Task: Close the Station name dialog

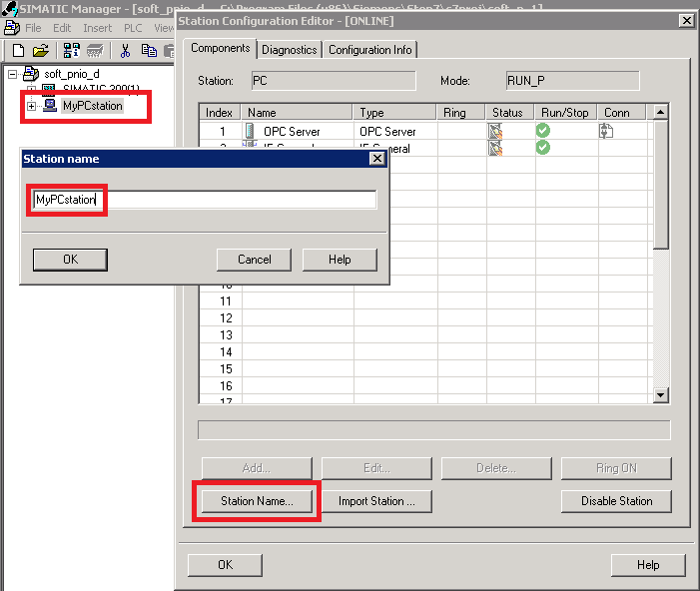Action: coord(377,159)
